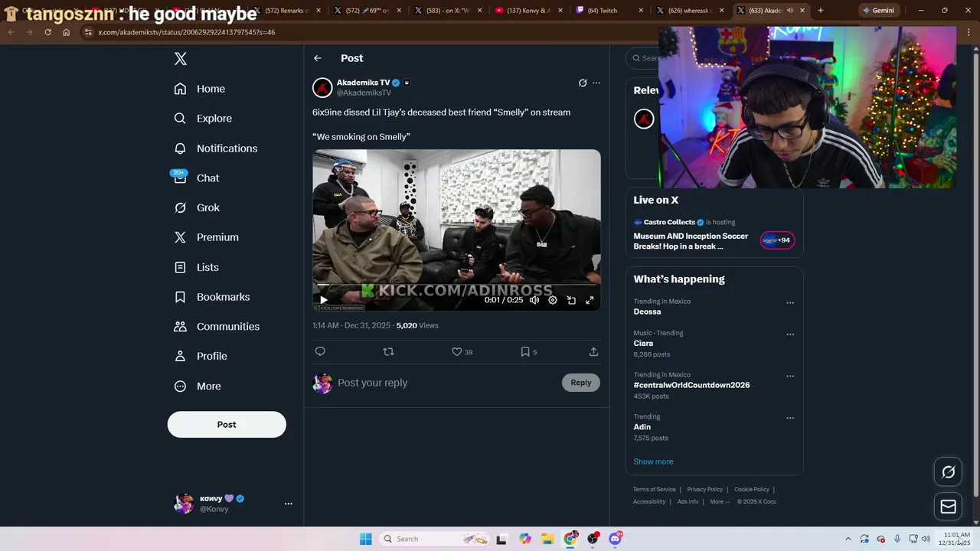The width and height of the screenshot is (980, 551).
Task: Open the post's three-dot more menu
Action: tap(596, 83)
